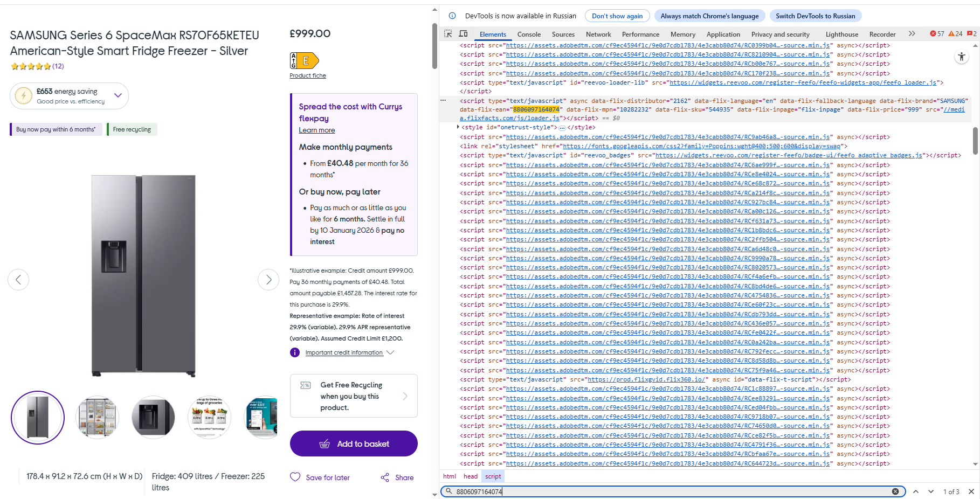
Task: Select highlighted EAN value 8806097164074
Action: click(x=536, y=109)
